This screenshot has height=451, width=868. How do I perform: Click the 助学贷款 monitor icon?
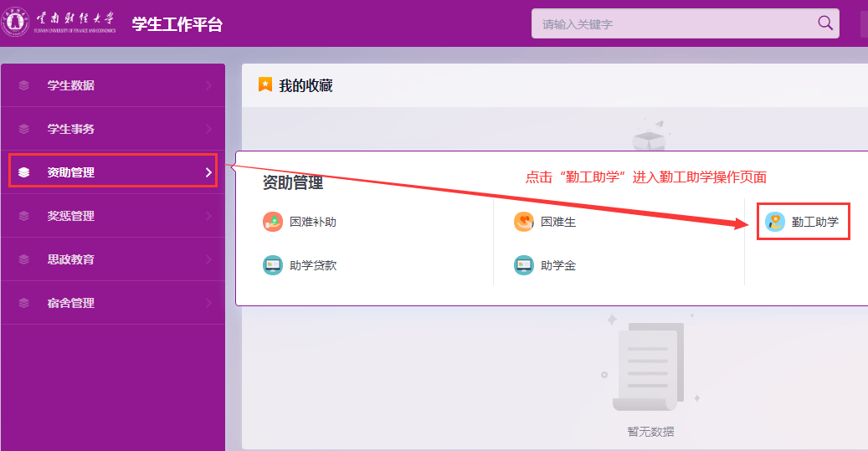(x=273, y=265)
